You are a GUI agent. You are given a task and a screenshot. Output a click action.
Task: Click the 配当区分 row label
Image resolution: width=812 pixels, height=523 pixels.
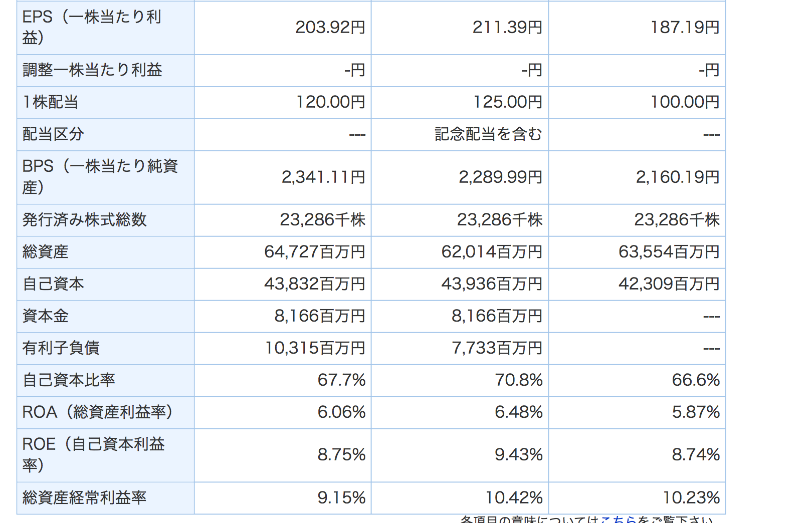(53, 134)
